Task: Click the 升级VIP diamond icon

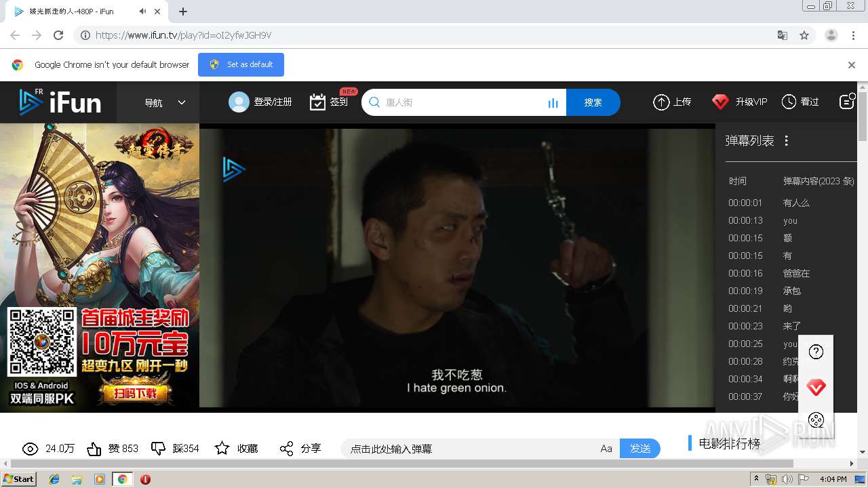Action: point(720,102)
